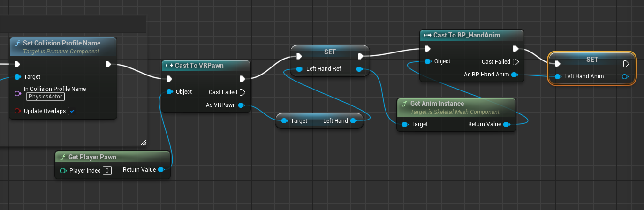Click the Left Hand output pin
This screenshot has width=644, height=210.
[x=353, y=121]
